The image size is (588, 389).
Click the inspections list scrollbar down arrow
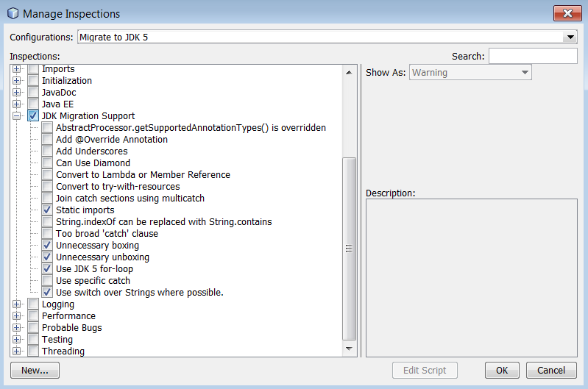[x=350, y=351]
